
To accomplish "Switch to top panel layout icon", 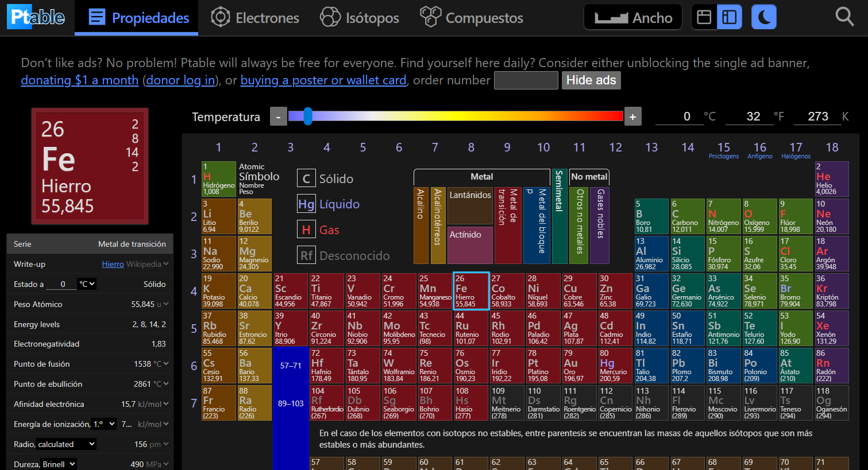I will (x=704, y=17).
